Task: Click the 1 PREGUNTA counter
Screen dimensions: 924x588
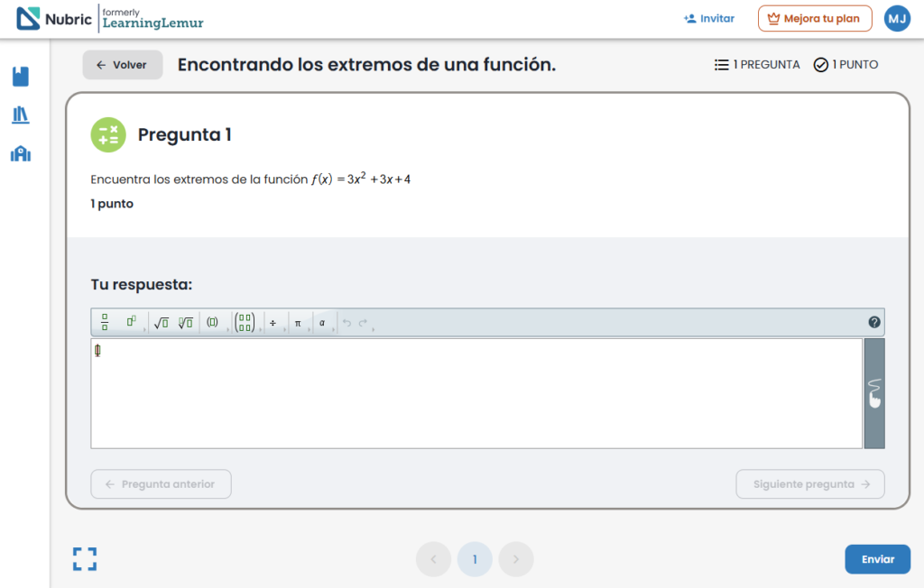Action: point(757,65)
